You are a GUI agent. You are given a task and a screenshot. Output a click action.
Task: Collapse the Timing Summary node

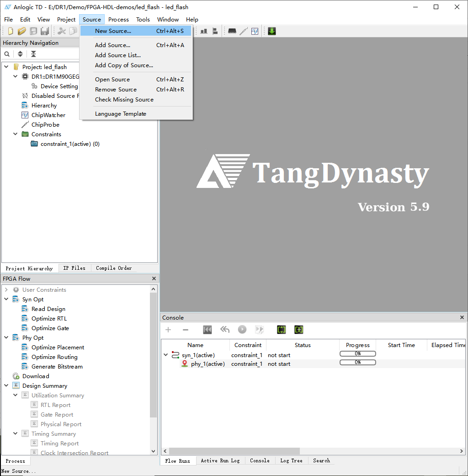(x=15, y=433)
